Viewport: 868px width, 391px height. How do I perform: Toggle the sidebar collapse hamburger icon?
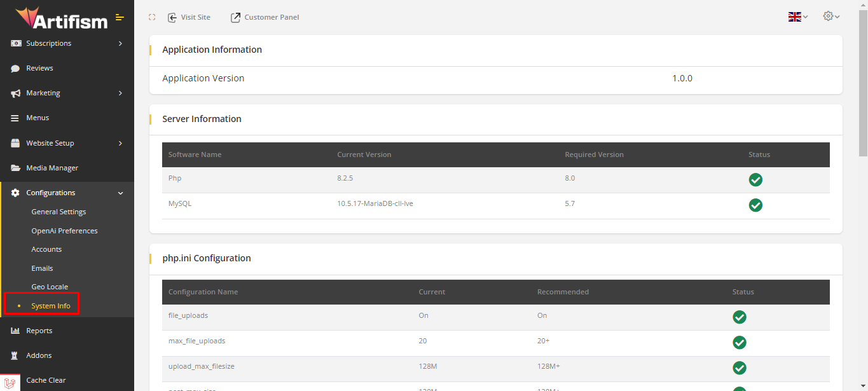[x=120, y=17]
